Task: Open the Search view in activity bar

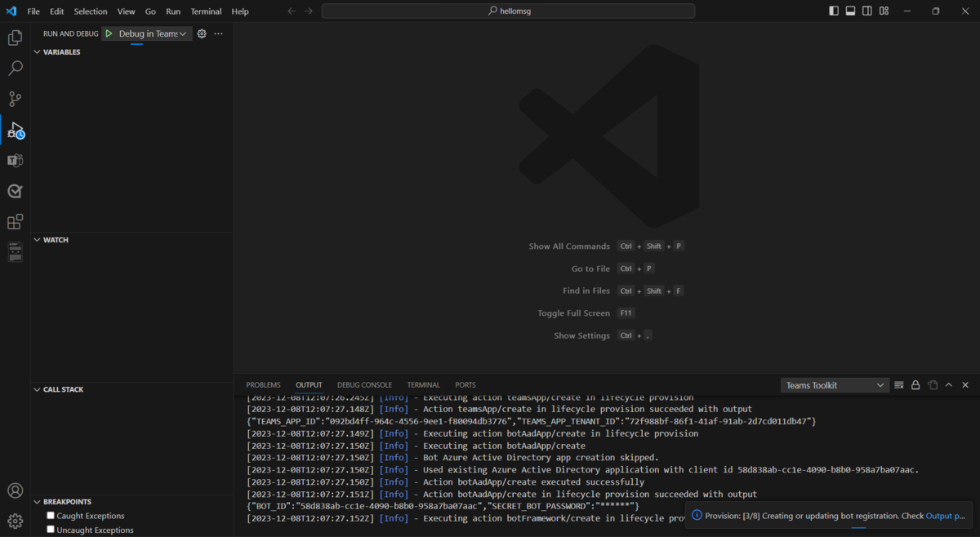Action: point(15,69)
